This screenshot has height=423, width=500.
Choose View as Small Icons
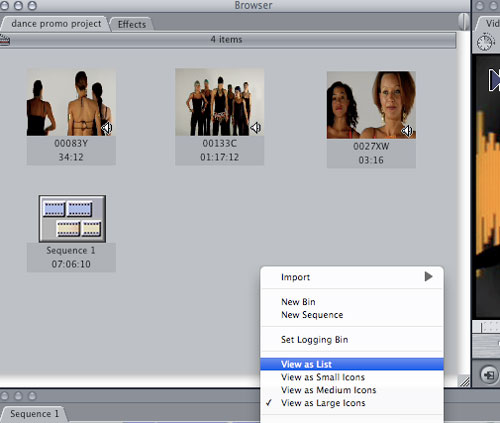pyautogui.click(x=352, y=377)
